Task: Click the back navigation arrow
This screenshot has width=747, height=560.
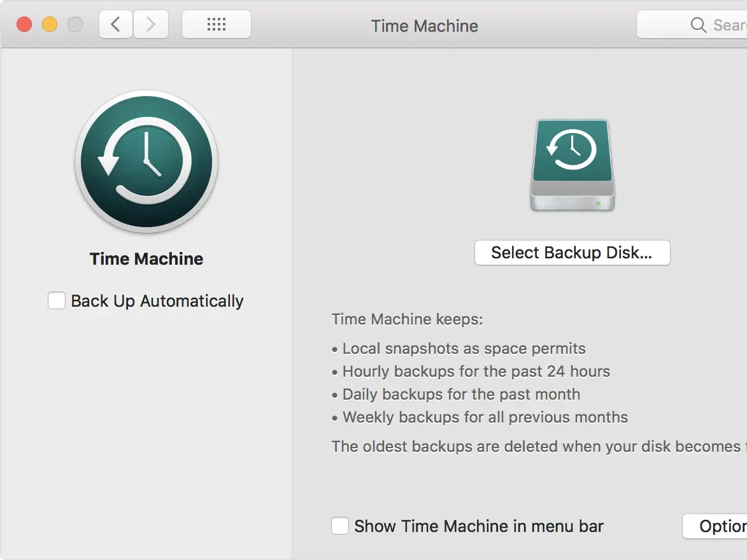Action: [x=116, y=24]
